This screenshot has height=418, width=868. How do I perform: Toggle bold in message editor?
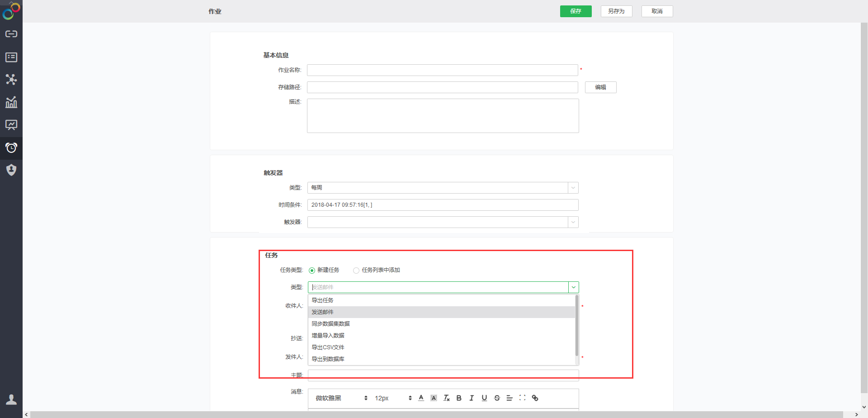[x=459, y=398]
